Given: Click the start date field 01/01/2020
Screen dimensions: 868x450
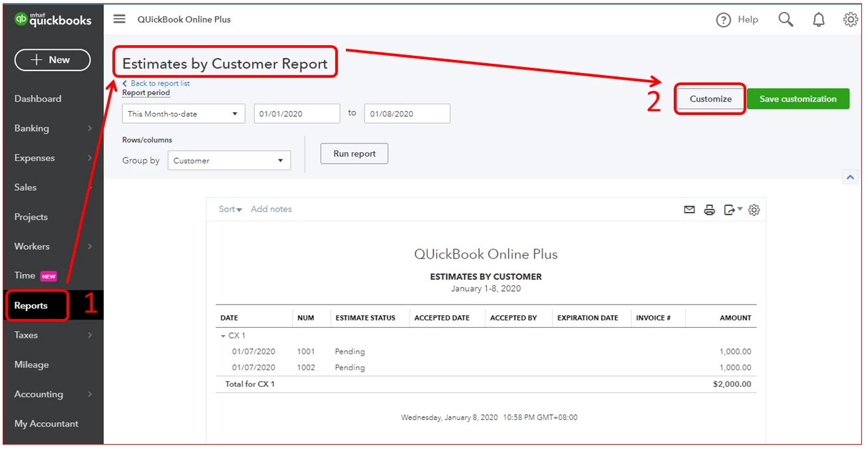Looking at the screenshot, I should tap(297, 114).
